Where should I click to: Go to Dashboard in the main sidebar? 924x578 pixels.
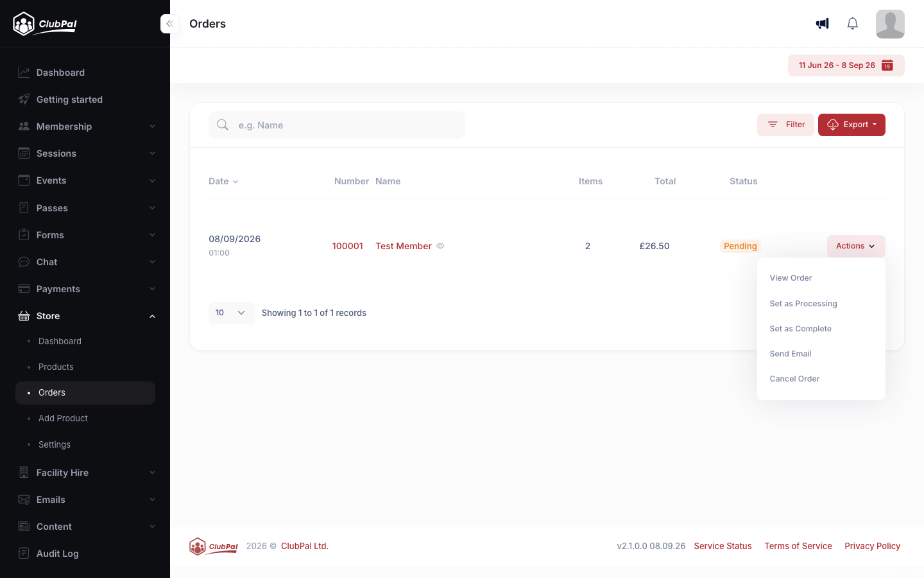[85, 73]
